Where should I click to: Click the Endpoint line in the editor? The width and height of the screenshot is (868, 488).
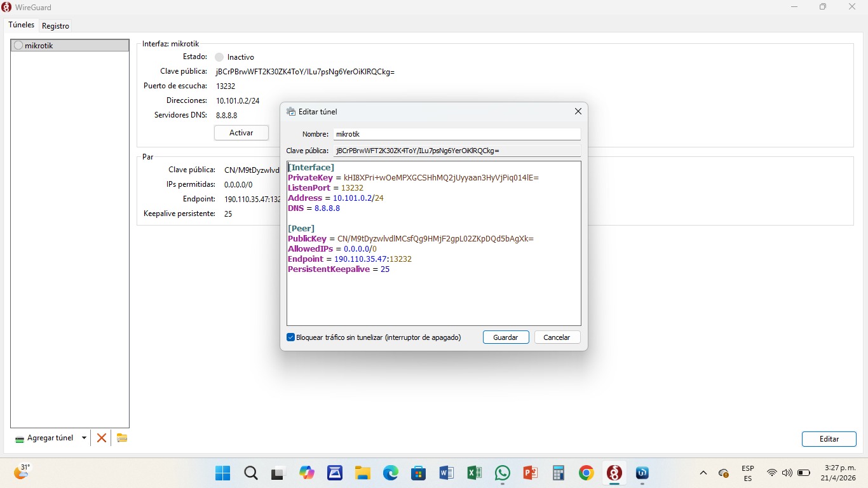pyautogui.click(x=350, y=259)
